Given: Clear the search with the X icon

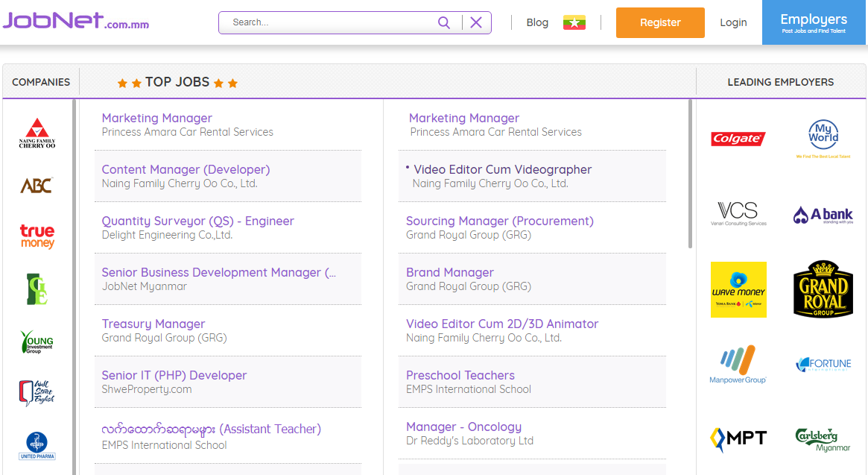Looking at the screenshot, I should (x=476, y=22).
